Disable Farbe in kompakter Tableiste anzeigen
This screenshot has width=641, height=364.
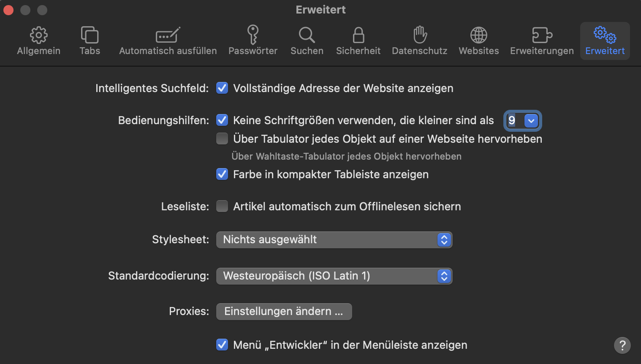pyautogui.click(x=222, y=174)
